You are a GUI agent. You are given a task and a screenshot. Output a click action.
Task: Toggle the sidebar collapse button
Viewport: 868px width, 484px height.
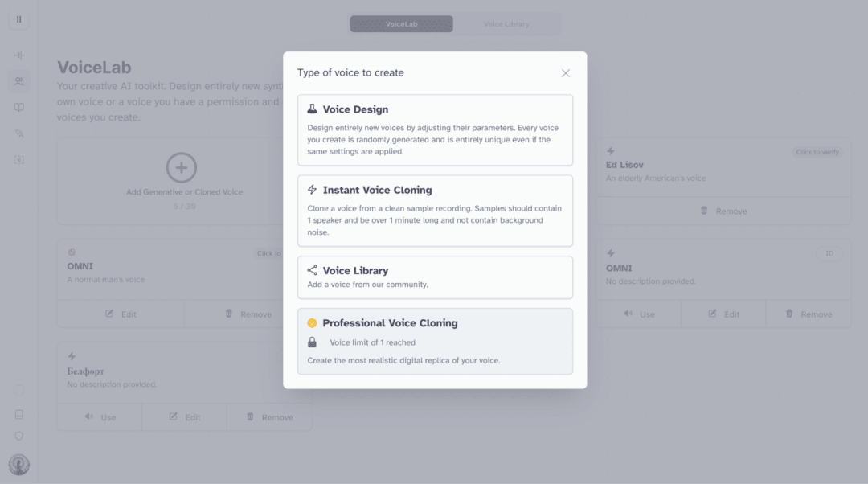click(19, 19)
